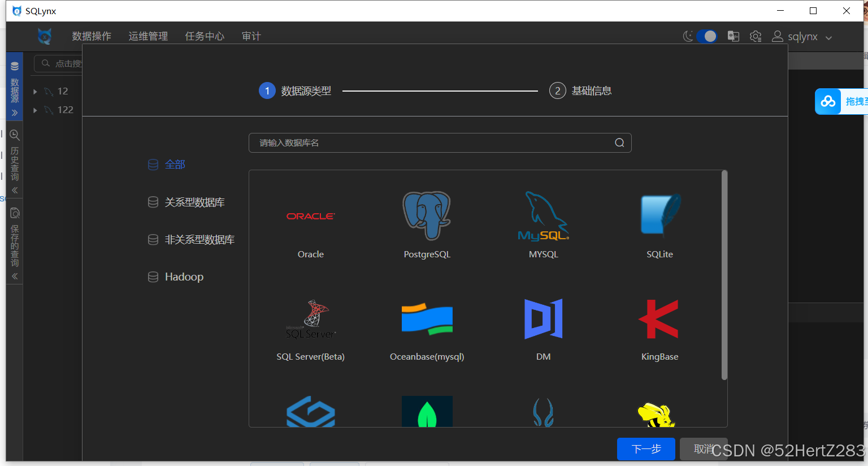This screenshot has height=466, width=868.
Task: Click the 取消 cancel button
Action: (x=704, y=449)
